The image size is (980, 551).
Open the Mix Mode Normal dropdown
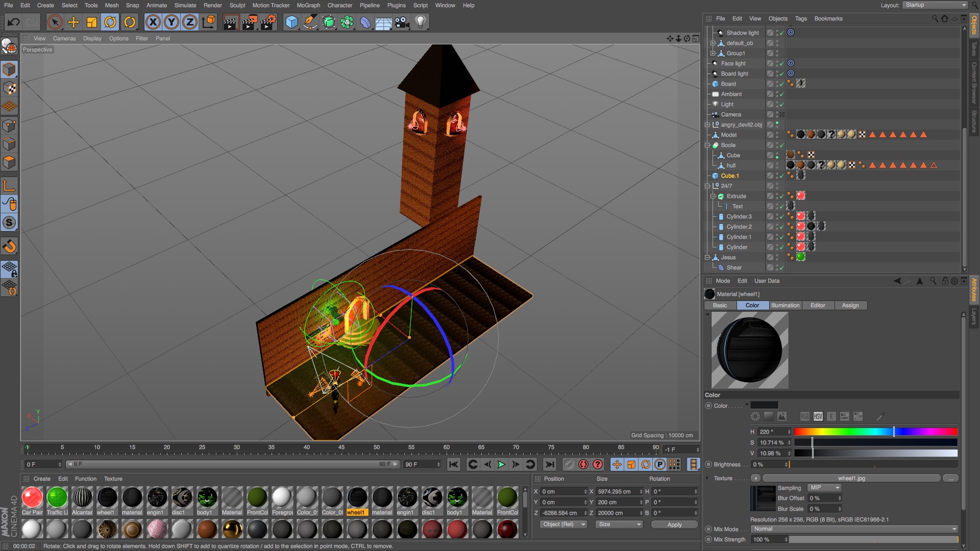tap(854, 529)
